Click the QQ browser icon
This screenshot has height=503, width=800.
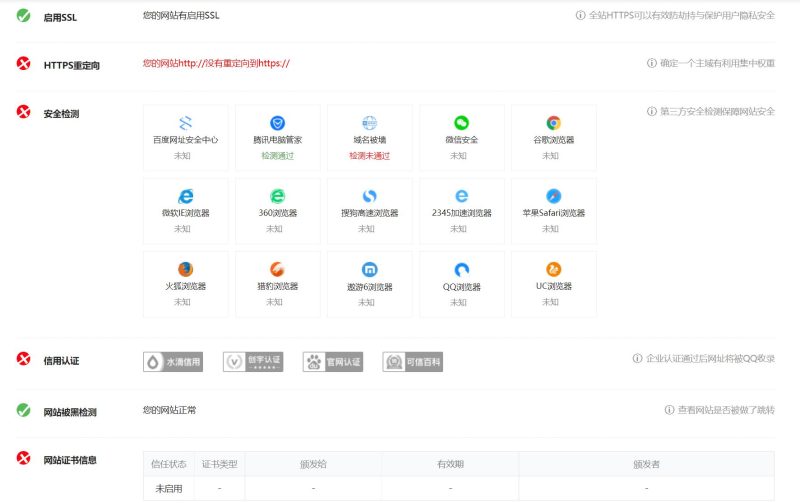461,269
